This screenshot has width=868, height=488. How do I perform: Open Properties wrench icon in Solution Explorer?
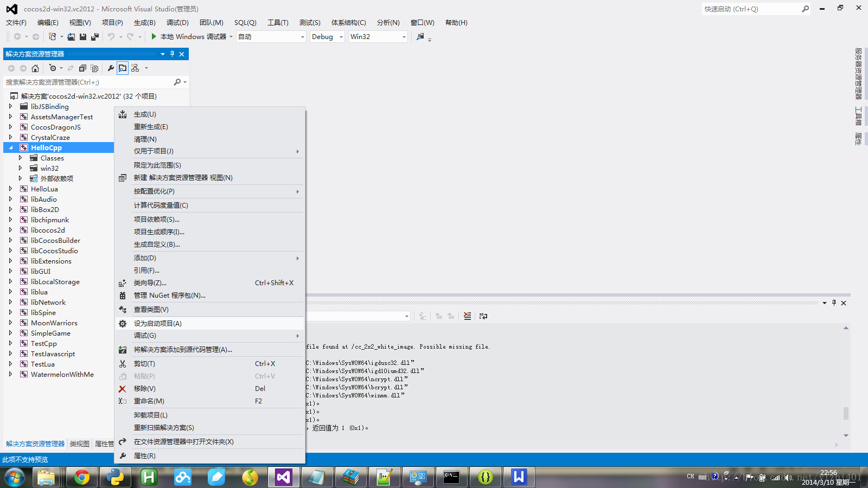click(111, 68)
